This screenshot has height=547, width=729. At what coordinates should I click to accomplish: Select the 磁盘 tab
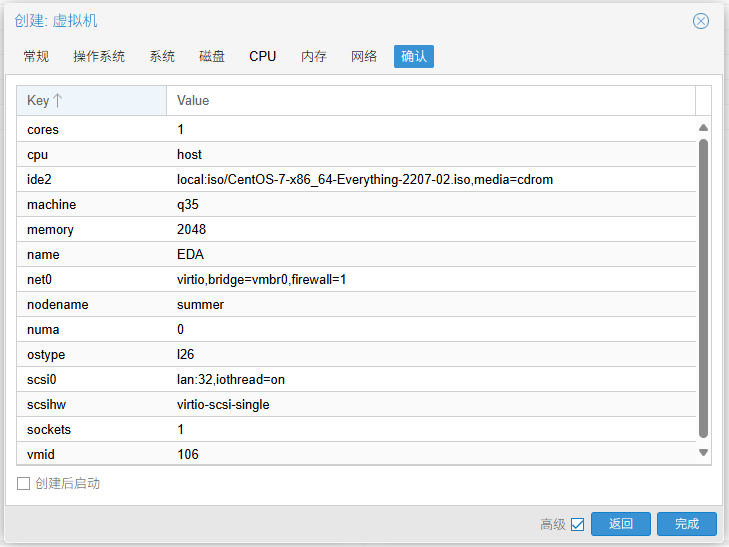point(212,56)
